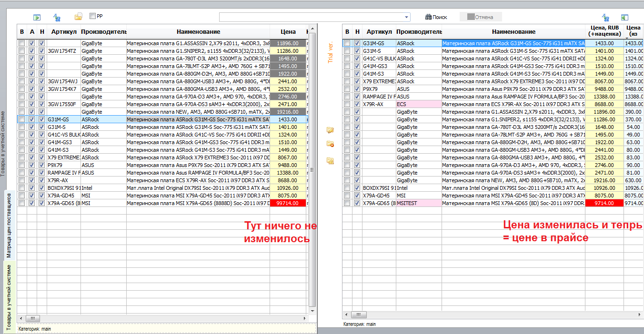This screenshot has height=334, width=644.
Task: Uncheck the Н box for G41M-S3 in right table
Action: pos(357,74)
